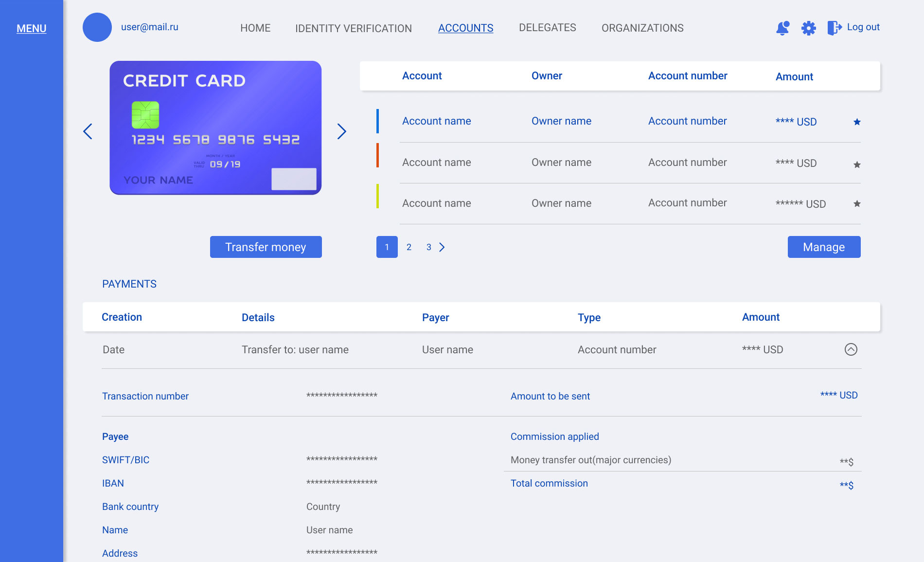The height and width of the screenshot is (562, 924).
Task: Open the settings gear
Action: (x=808, y=29)
